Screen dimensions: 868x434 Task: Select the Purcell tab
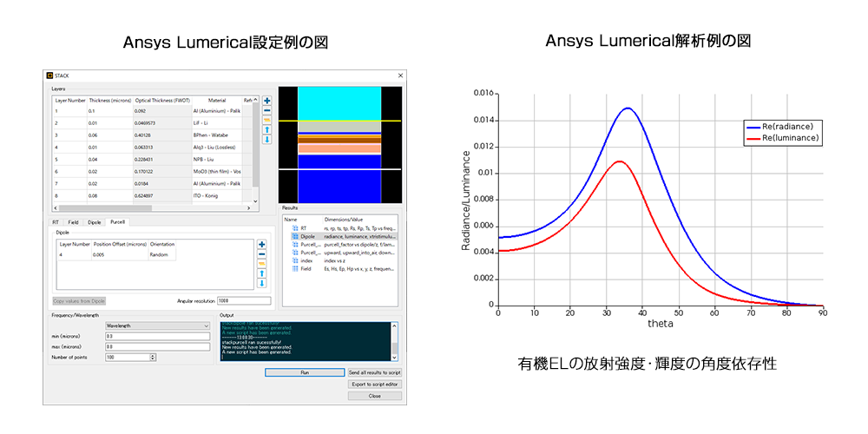pyautogui.click(x=117, y=222)
